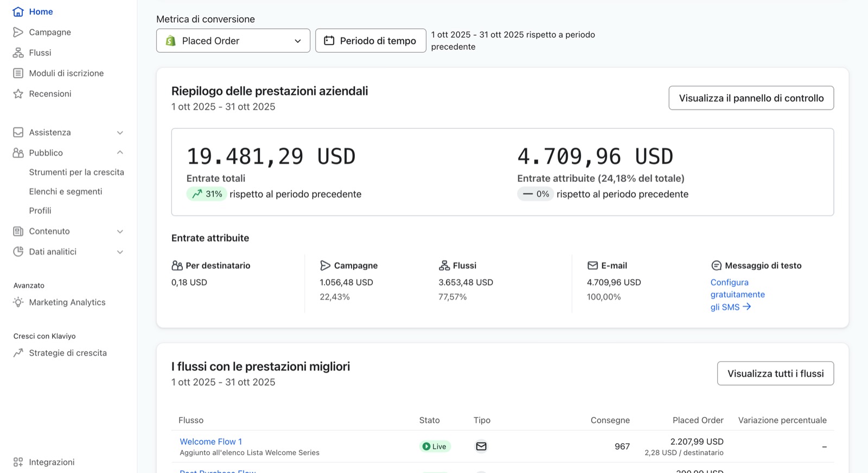Click the Placed Order column header
Image resolution: width=868 pixels, height=473 pixels.
click(698, 420)
